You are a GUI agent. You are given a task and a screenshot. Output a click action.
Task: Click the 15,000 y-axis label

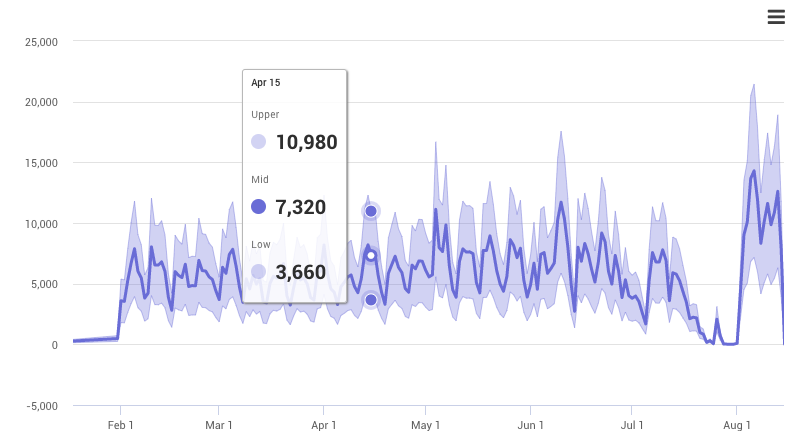[x=41, y=163]
